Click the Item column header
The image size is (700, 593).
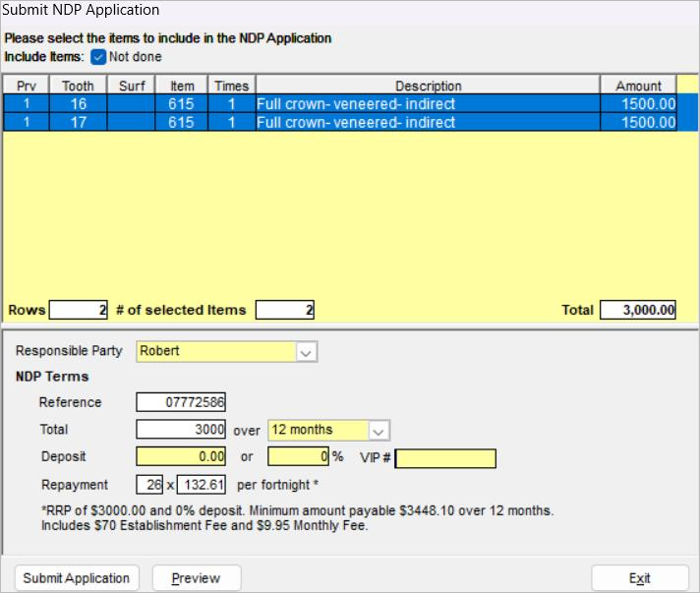click(182, 86)
